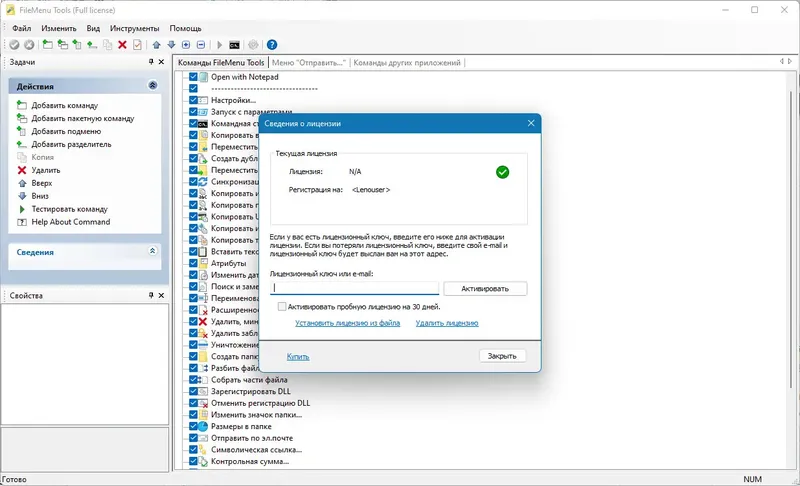Click the add batch command toolbar icon

[x=62, y=45]
